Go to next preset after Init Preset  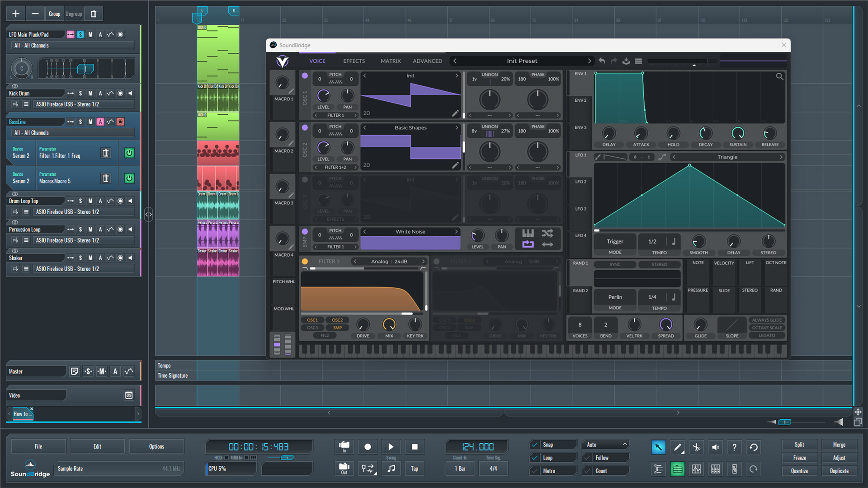point(589,61)
